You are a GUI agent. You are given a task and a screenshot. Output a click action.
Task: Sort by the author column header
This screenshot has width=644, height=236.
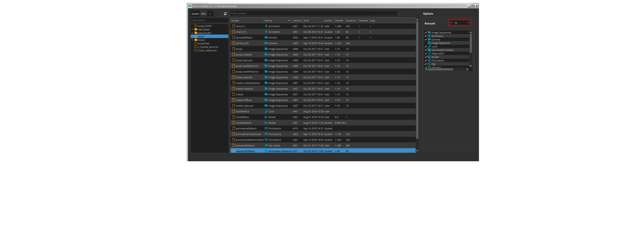pos(329,21)
